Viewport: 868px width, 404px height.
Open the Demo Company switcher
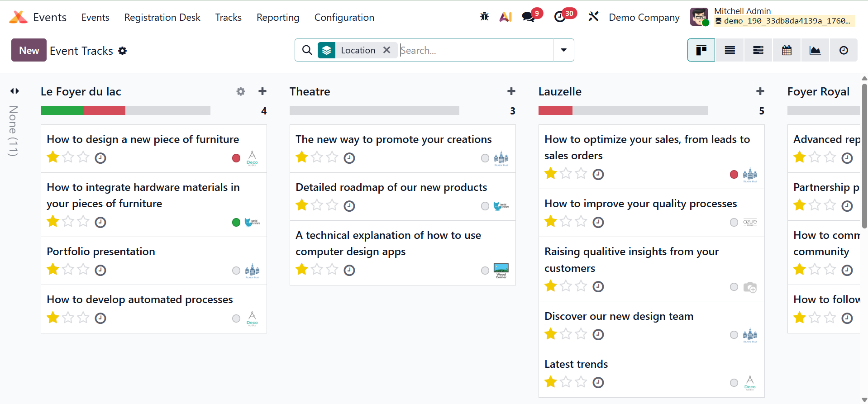click(x=644, y=18)
